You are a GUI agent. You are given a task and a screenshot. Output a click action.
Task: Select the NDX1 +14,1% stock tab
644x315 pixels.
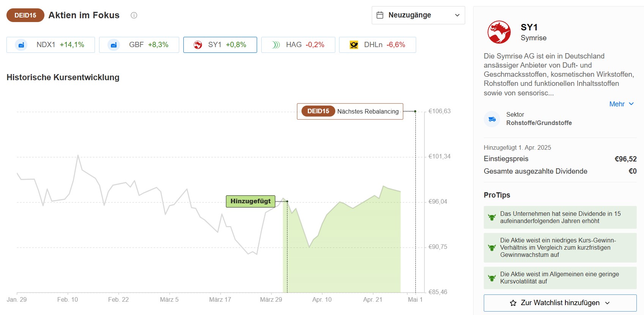click(x=51, y=45)
